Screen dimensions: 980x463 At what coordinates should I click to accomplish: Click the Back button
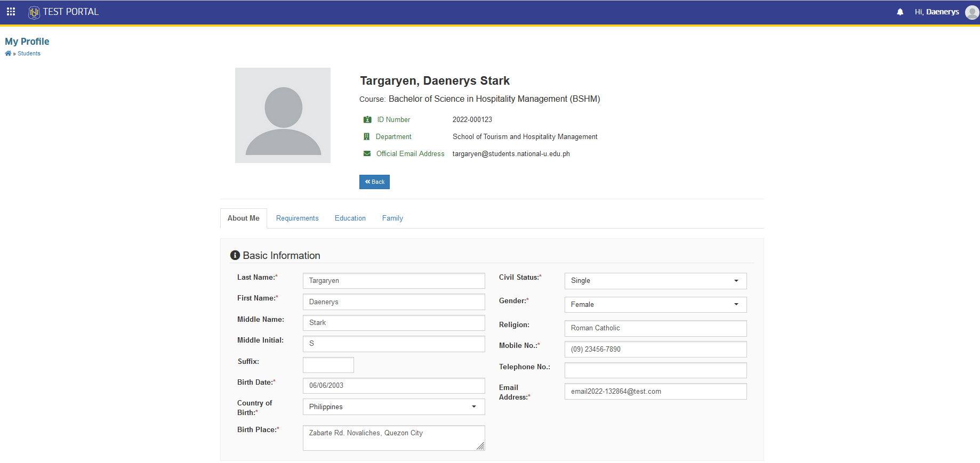point(374,182)
